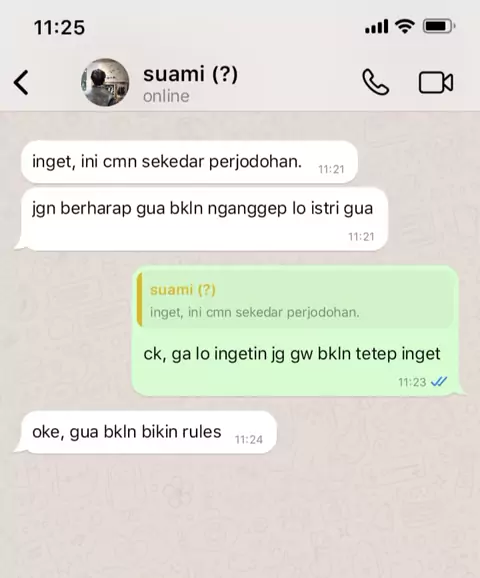Tap the 'online' status text
The image size is (480, 578).
(166, 96)
